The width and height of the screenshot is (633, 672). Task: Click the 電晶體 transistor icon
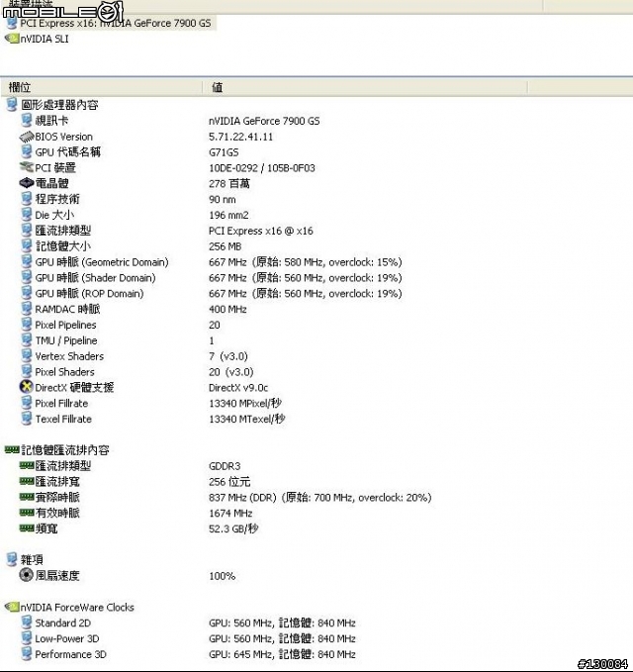(27, 183)
